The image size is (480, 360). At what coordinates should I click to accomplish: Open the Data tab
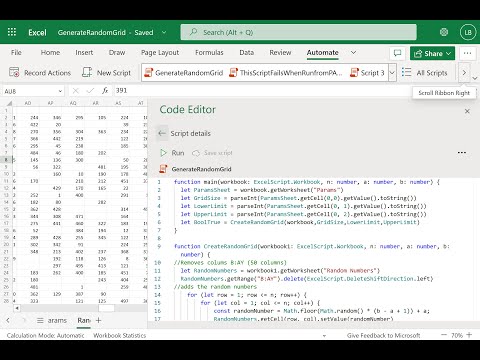(x=247, y=53)
